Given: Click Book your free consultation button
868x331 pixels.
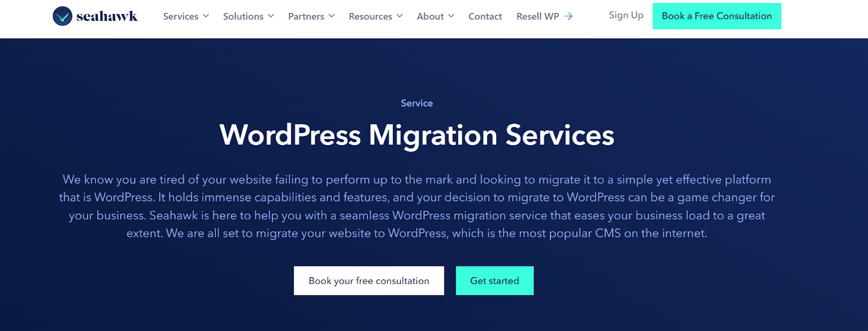Looking at the screenshot, I should (x=369, y=281).
